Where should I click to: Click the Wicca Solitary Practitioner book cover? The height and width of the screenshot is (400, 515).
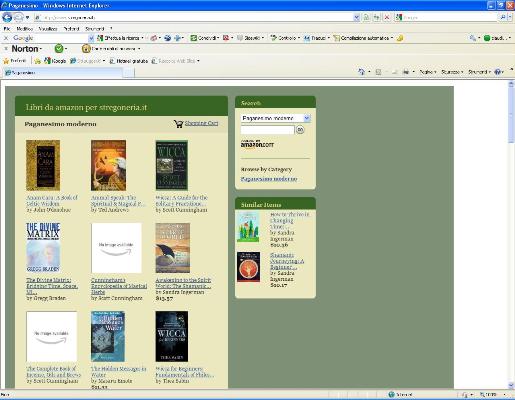coord(172,165)
